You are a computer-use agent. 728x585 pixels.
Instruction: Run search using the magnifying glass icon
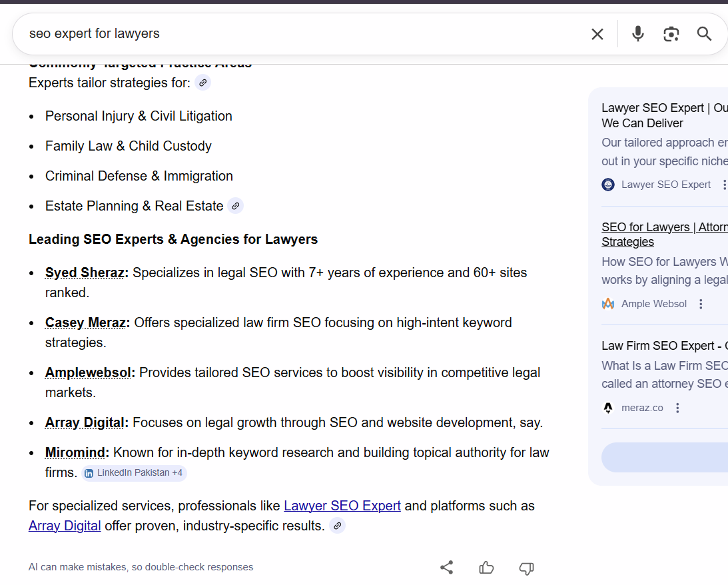[x=704, y=33]
